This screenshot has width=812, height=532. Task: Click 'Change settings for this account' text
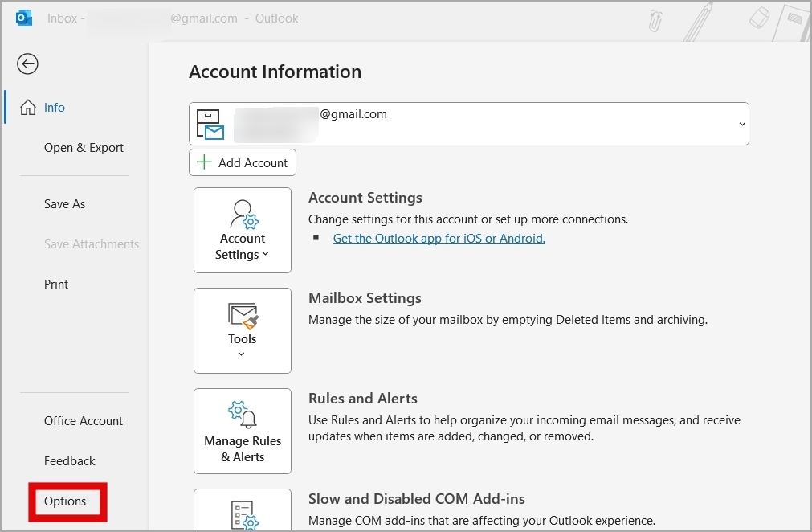[x=468, y=219]
